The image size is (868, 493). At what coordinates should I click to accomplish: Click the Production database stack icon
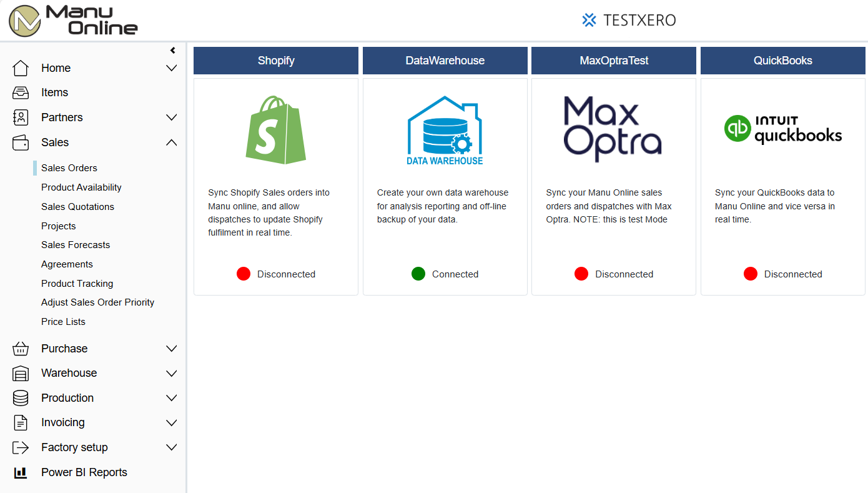(21, 398)
